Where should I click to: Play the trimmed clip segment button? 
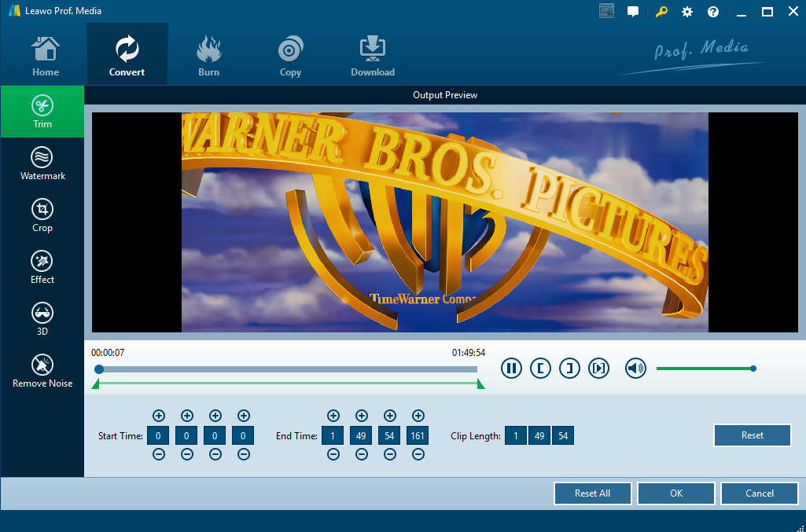pos(598,368)
